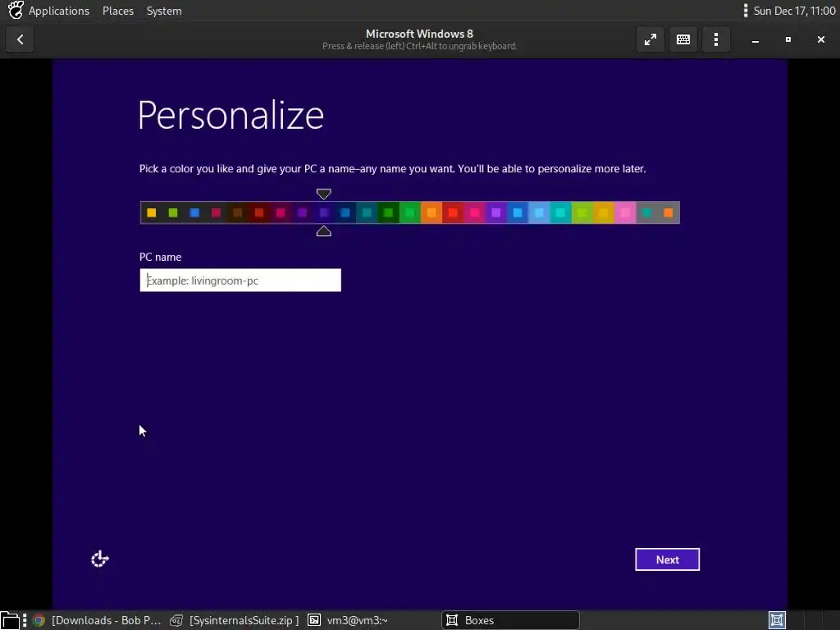Switch to vm3@vm3 terminal in taskbar
840x630 pixels.
(x=348, y=620)
